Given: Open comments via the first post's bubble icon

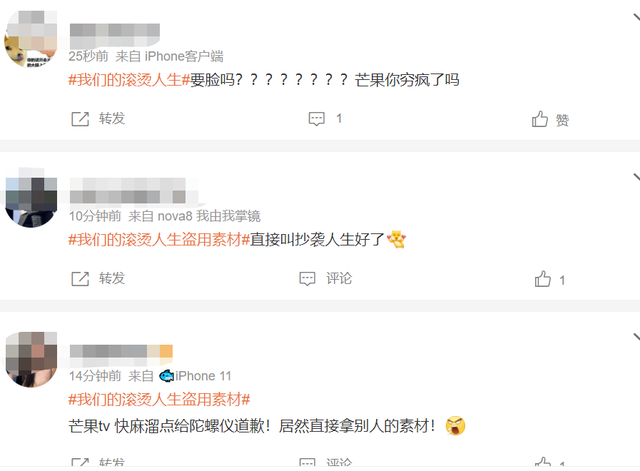Looking at the screenshot, I should pyautogui.click(x=316, y=119).
